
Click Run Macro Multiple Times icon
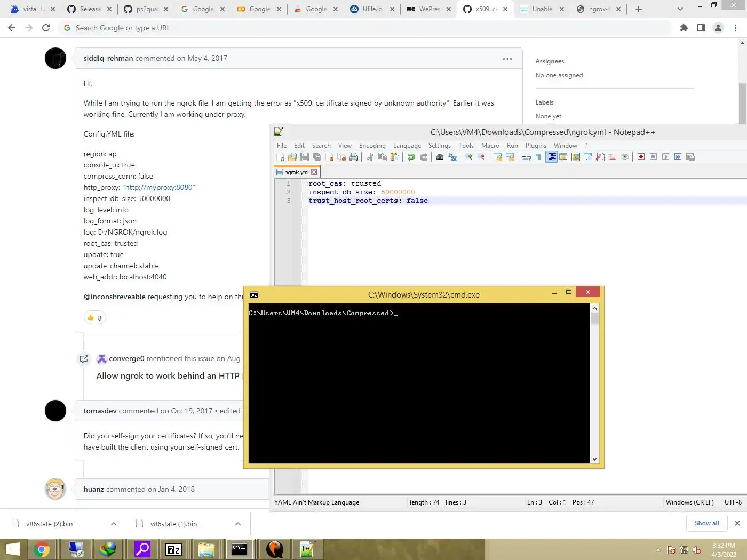678,157
